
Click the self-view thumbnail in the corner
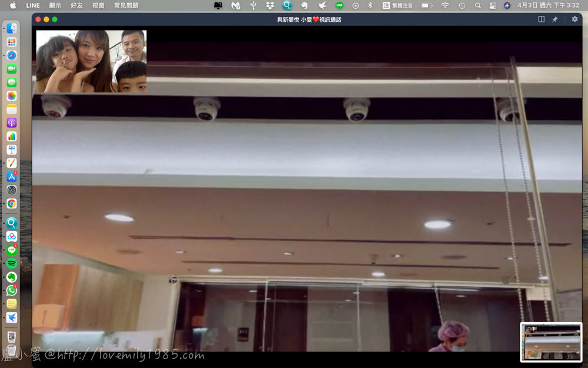pyautogui.click(x=551, y=342)
